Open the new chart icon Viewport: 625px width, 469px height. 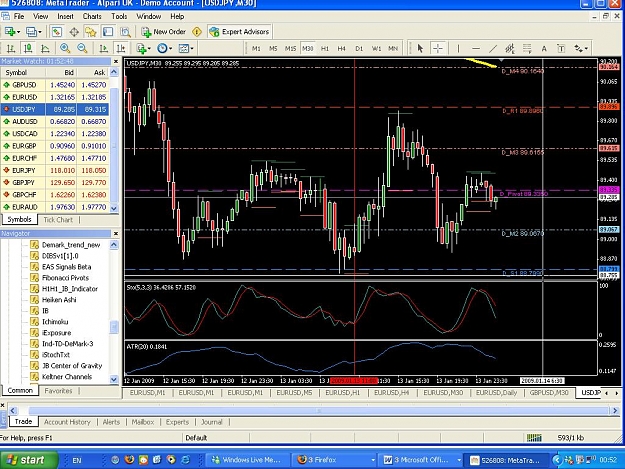click(10, 32)
